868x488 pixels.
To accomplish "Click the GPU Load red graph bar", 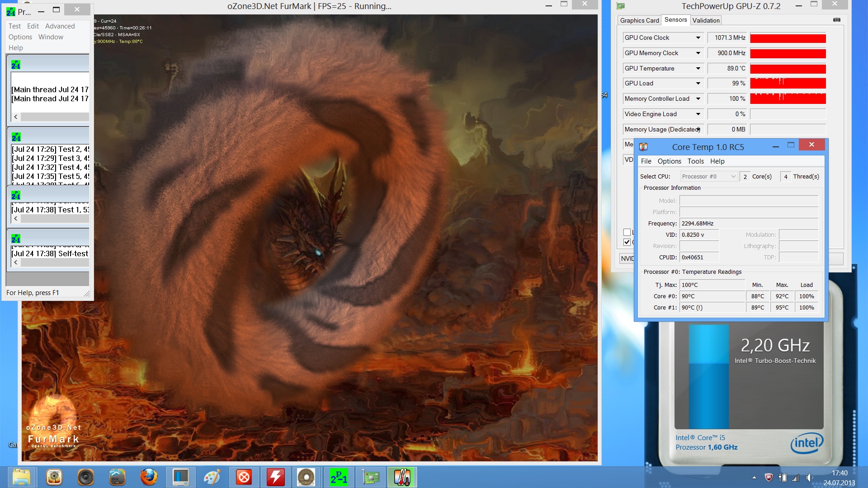I will pos(788,84).
